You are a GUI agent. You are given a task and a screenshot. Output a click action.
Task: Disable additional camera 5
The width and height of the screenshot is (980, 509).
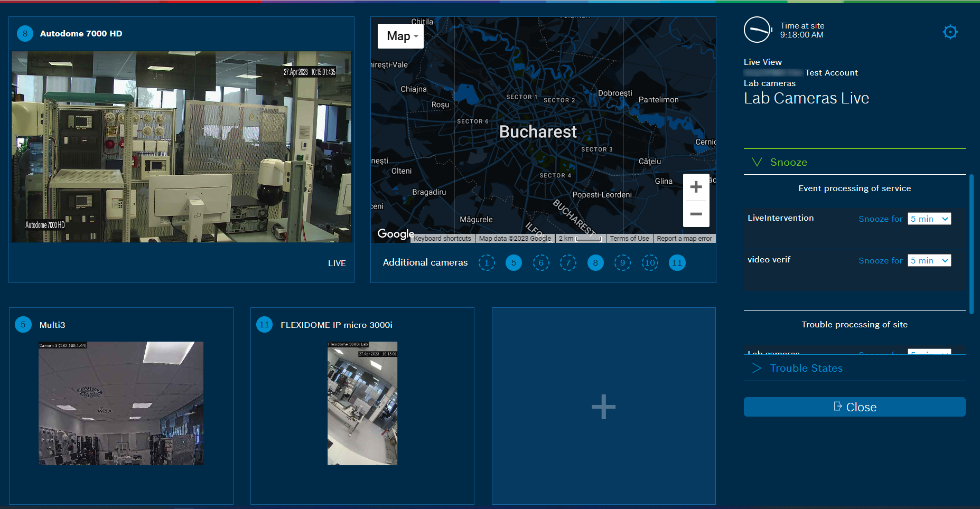coord(514,263)
